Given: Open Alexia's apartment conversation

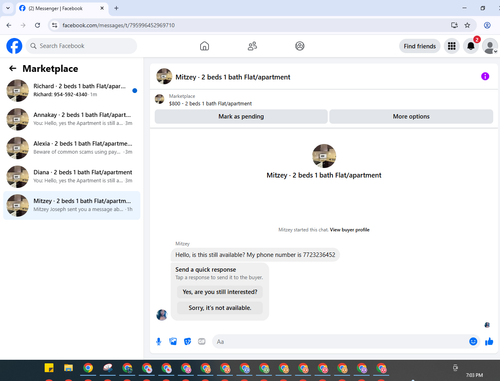Looking at the screenshot, I should [x=72, y=148].
